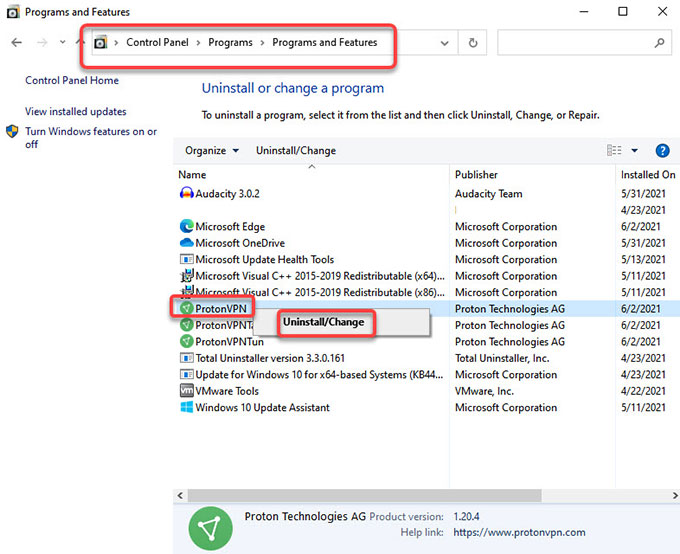Click the Back navigation arrow
The image size is (680, 554).
point(16,43)
